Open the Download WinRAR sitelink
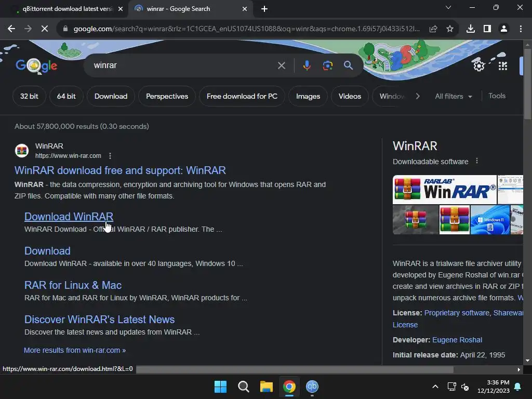The width and height of the screenshot is (532, 399). click(x=69, y=217)
